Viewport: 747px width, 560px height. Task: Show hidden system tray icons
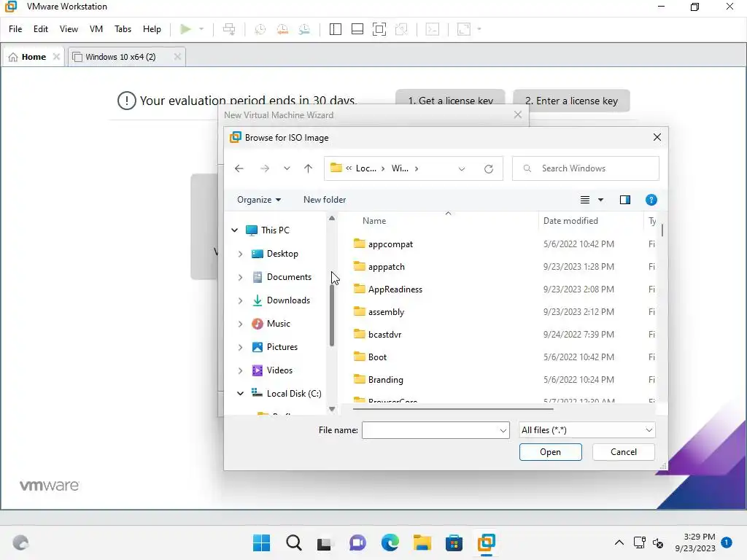click(619, 542)
